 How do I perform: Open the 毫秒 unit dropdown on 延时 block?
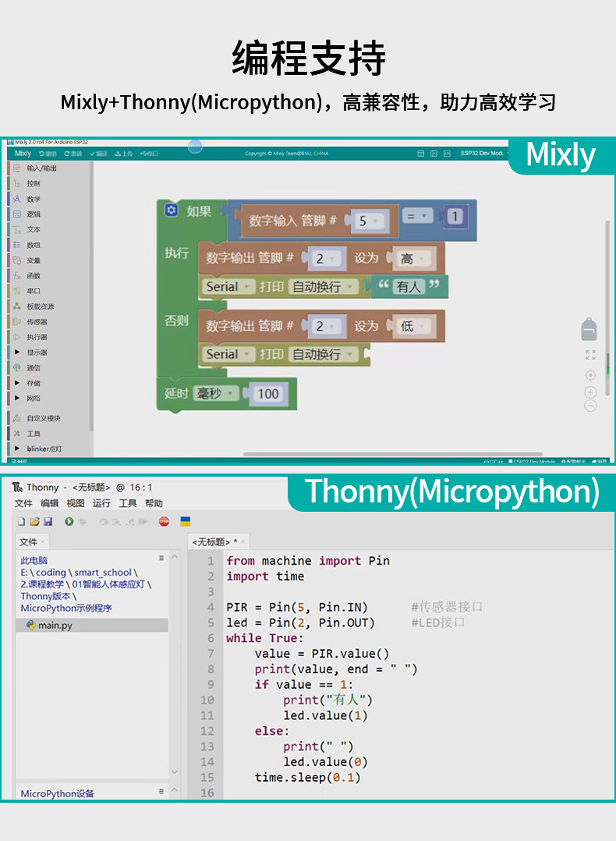tap(214, 394)
